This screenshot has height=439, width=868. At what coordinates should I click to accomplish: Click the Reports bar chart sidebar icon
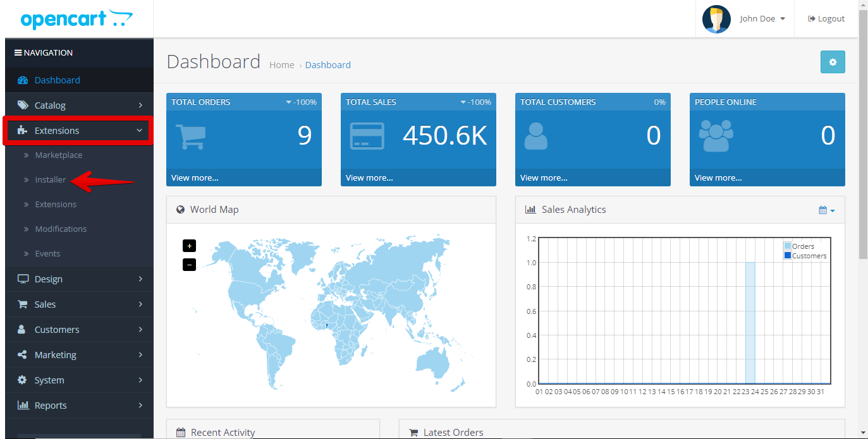point(23,406)
